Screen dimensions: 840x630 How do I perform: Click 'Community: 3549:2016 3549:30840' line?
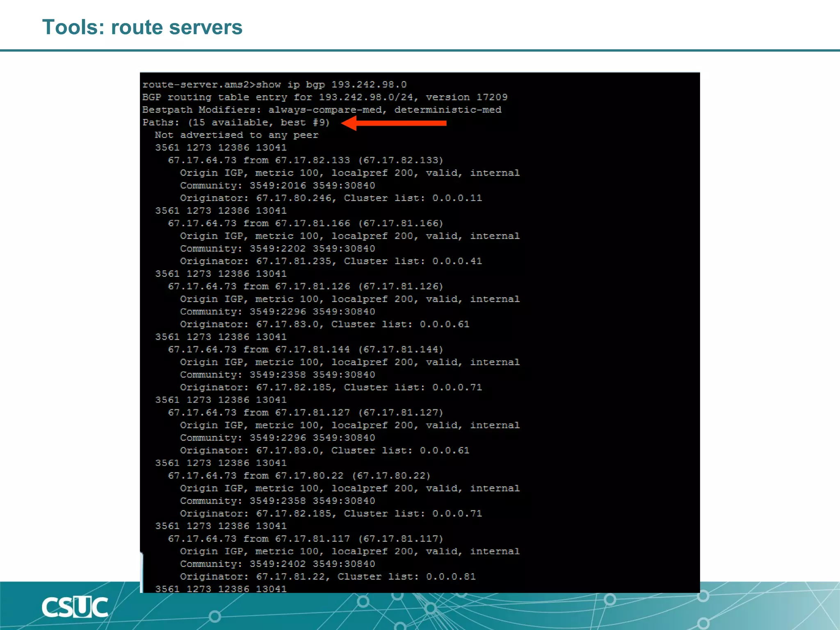tap(278, 185)
